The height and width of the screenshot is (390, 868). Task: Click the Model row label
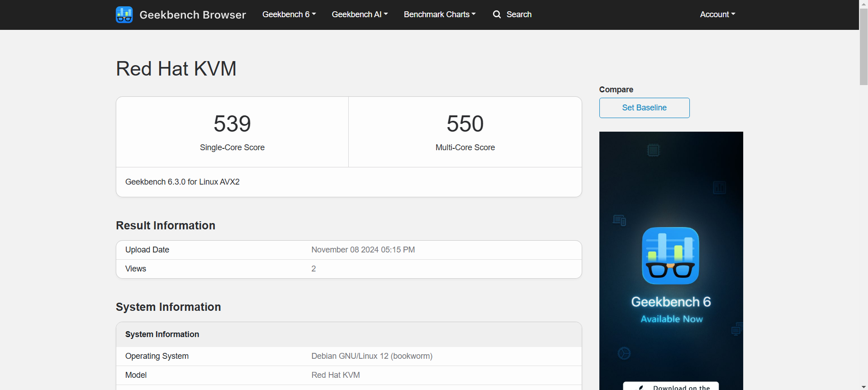coord(136,375)
